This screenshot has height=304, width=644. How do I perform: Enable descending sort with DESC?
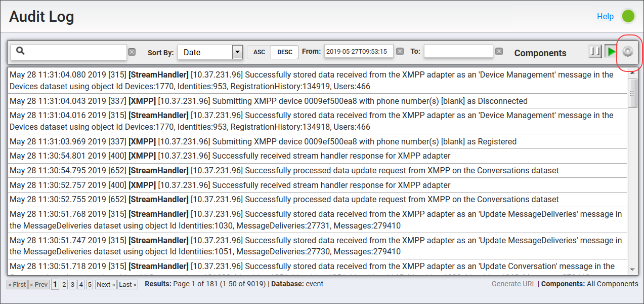point(285,51)
